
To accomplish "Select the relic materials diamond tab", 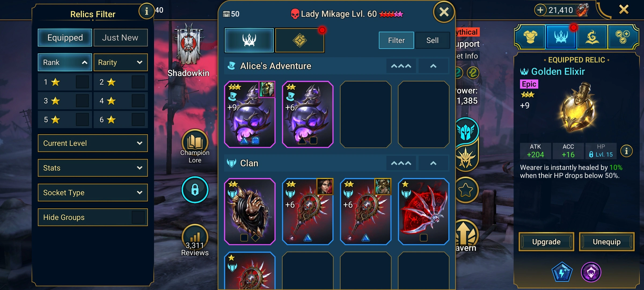I will [299, 40].
